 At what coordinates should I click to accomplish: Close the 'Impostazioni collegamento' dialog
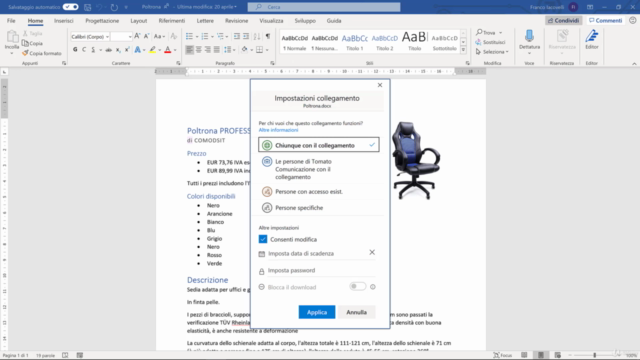[380, 85]
